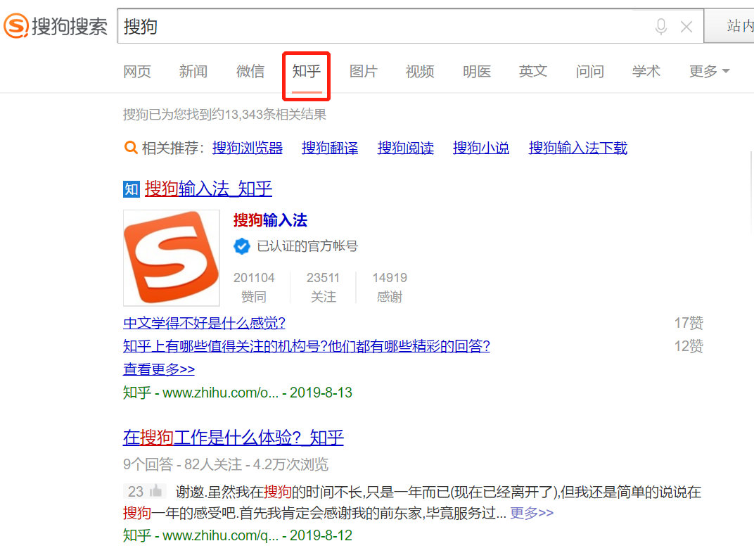This screenshot has height=560, width=754.
Task: Click the Sogou Search logo
Action: tap(56, 27)
